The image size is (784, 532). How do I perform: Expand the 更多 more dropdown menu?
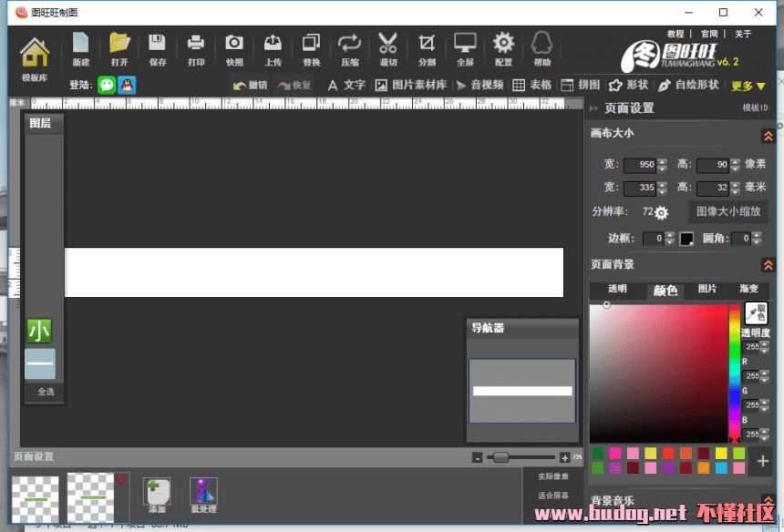tap(748, 86)
